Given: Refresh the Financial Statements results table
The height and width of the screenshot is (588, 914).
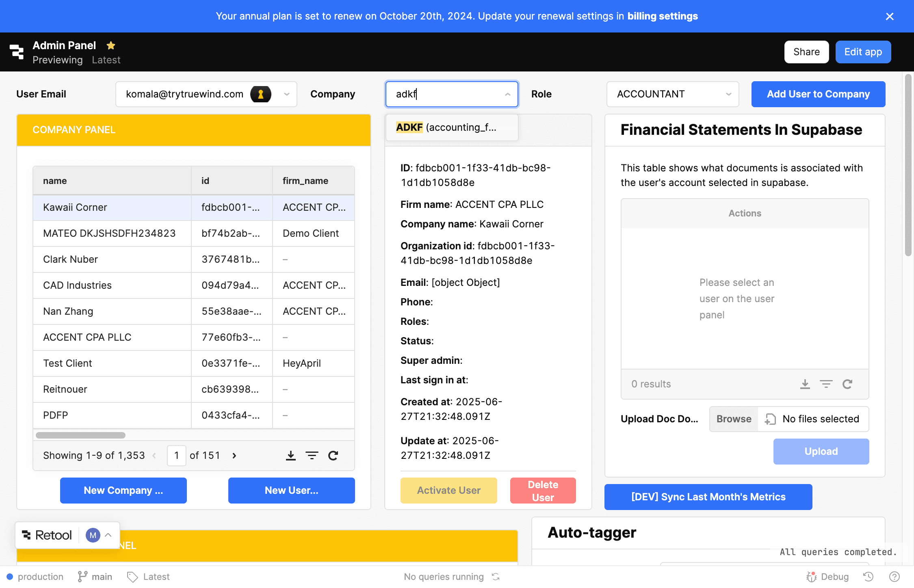Looking at the screenshot, I should coord(848,384).
